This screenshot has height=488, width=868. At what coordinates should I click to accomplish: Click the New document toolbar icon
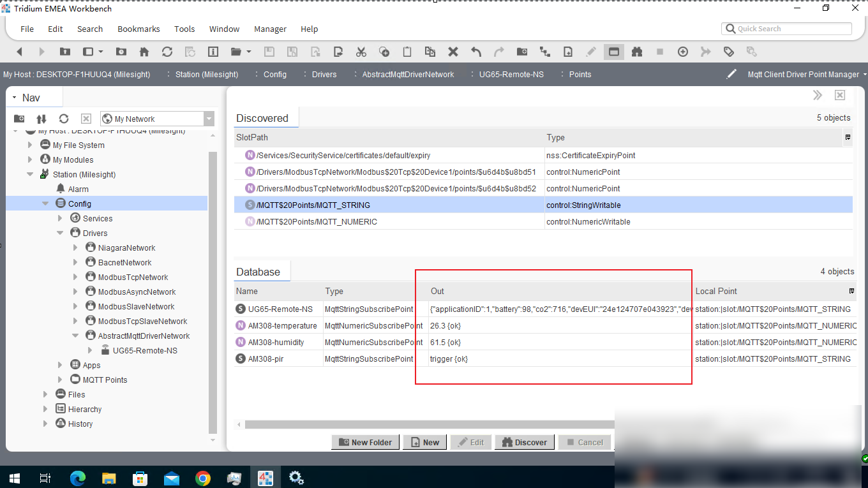point(568,52)
